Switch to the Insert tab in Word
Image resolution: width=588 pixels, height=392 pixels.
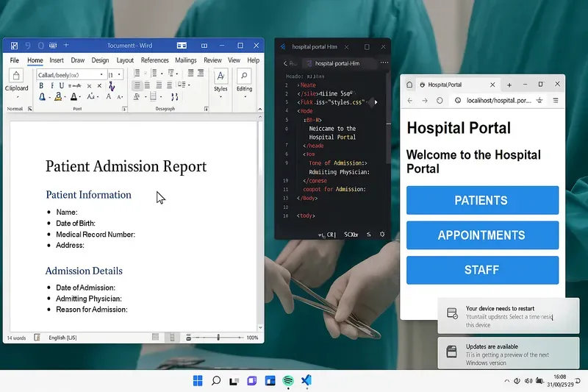[x=57, y=60]
